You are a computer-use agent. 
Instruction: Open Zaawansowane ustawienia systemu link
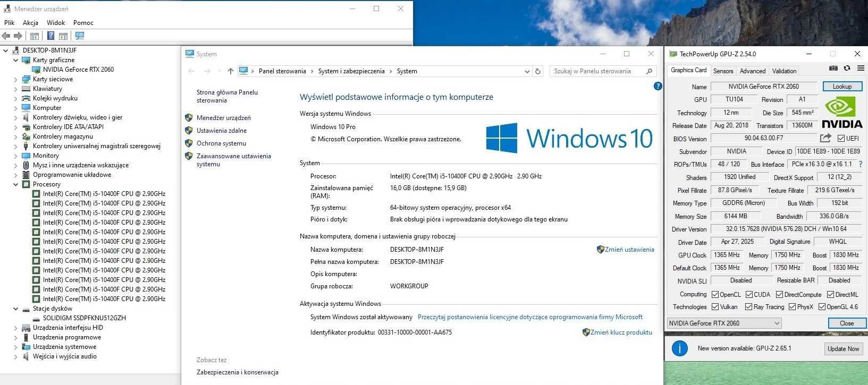(234, 160)
